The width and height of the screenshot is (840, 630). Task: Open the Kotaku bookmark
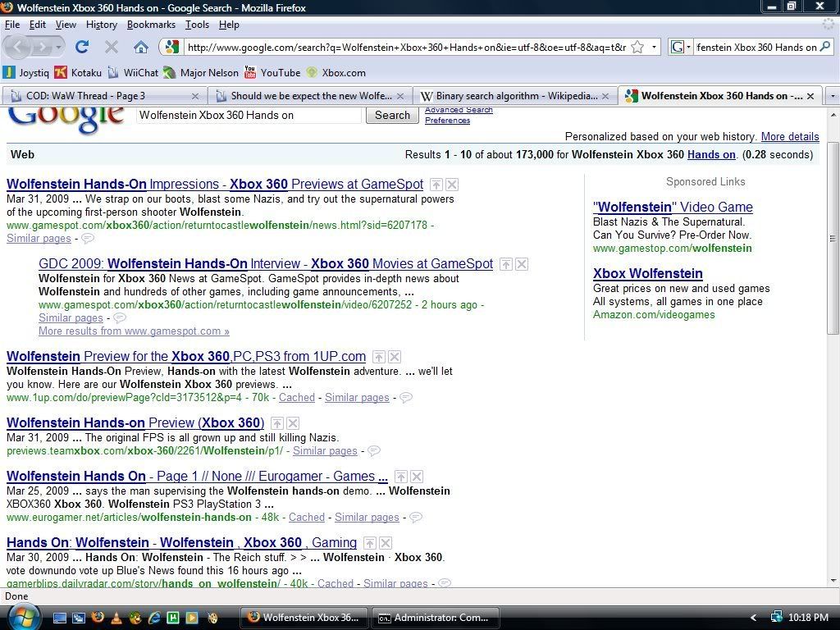click(78, 72)
